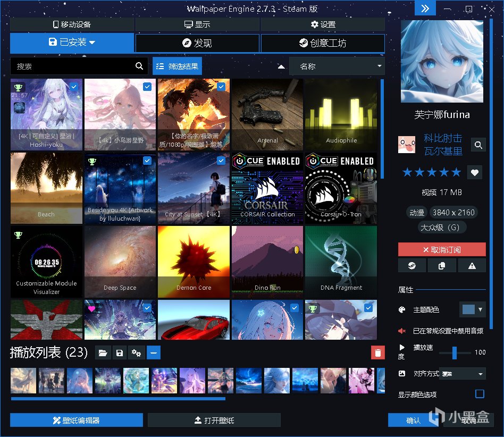
Task: Select the Dino Run wallpaper
Action: (267, 262)
